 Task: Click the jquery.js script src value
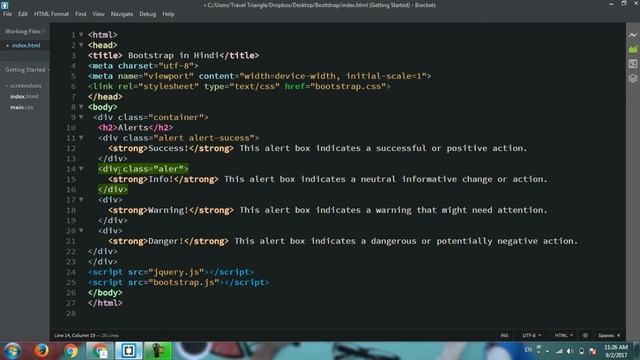click(176, 272)
